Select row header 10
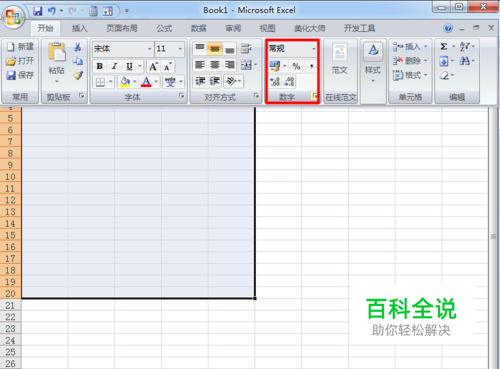This screenshot has height=369, width=500. [10, 177]
